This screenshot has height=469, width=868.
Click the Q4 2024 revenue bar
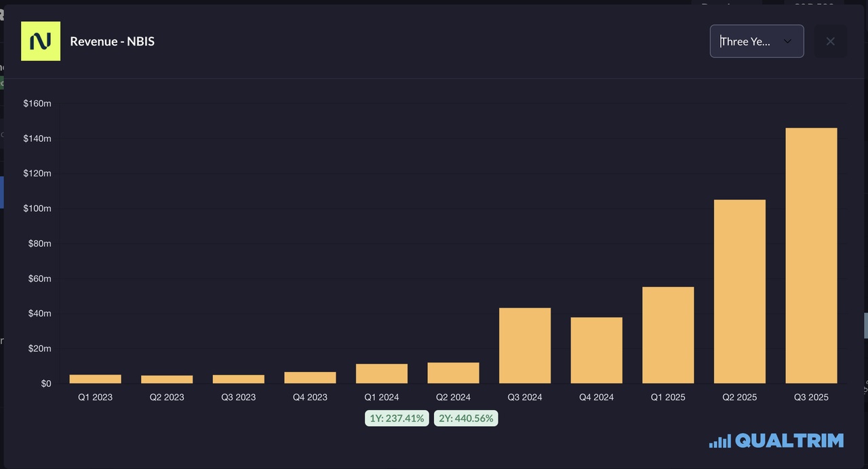coord(596,350)
